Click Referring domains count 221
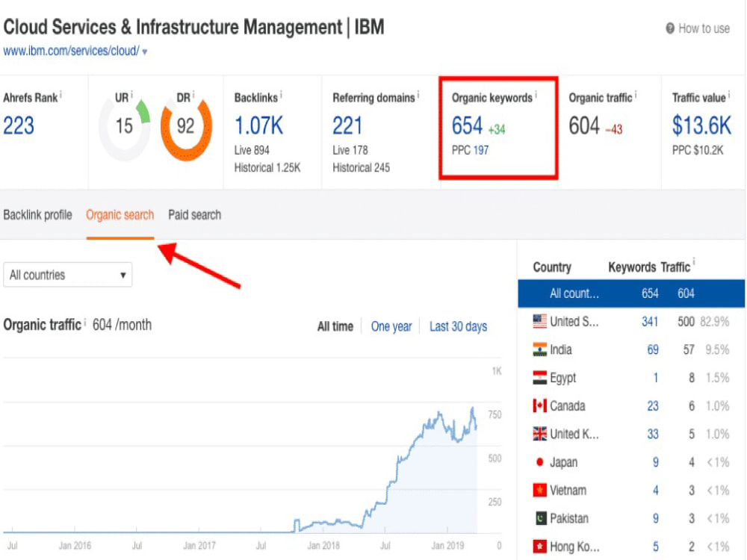The image size is (747, 560). (x=347, y=126)
